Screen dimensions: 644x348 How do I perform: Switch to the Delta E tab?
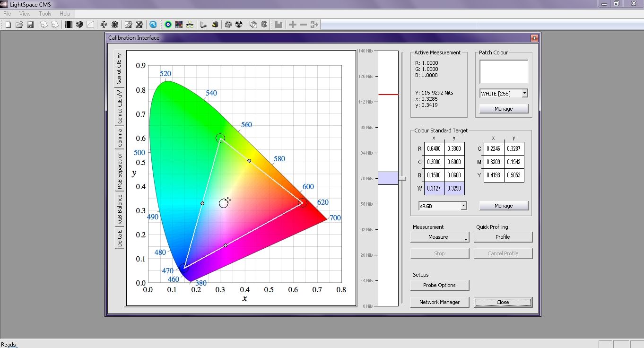point(120,238)
